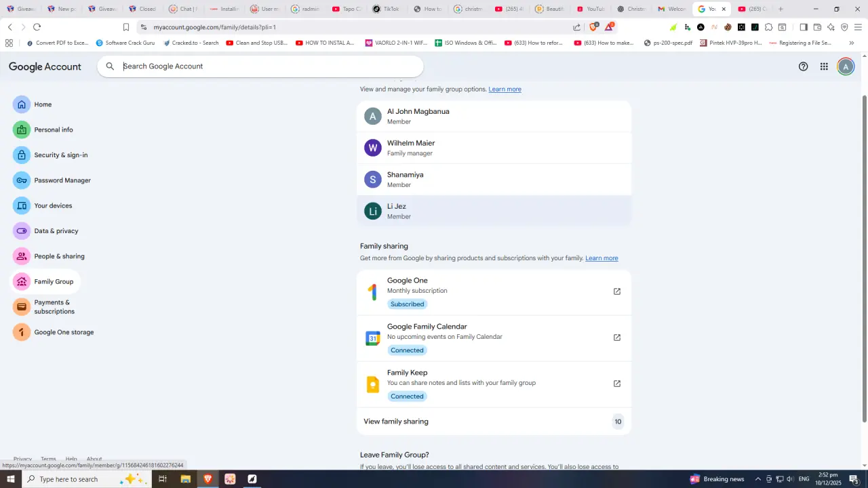Toggle the browser sidebar panel
Viewport: 868px width, 488px height.
(x=804, y=27)
